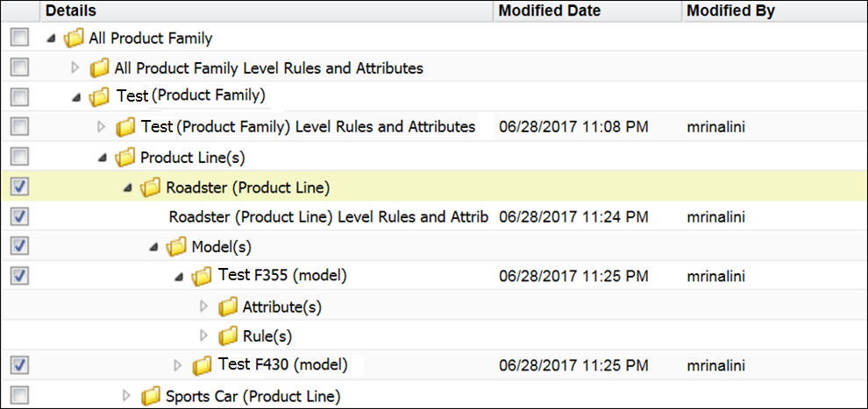Image resolution: width=868 pixels, height=409 pixels.
Task: Open Test (Product Family) Level Rules and Attributes
Action: [308, 127]
